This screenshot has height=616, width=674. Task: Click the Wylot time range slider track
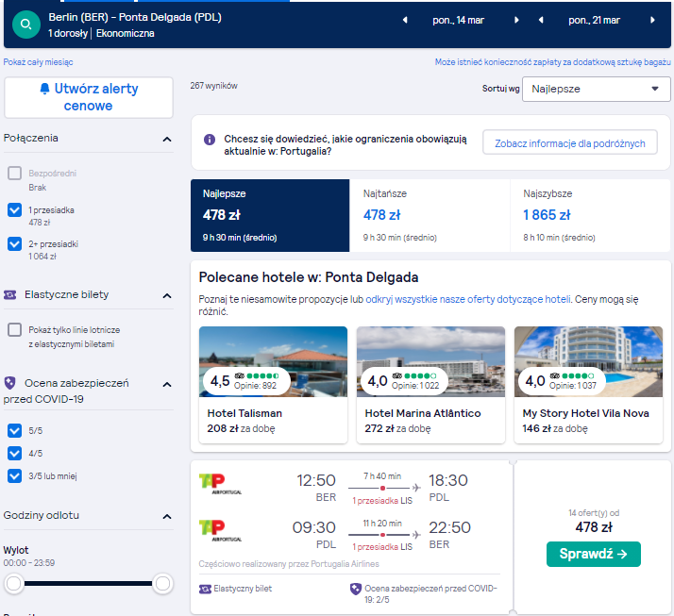coord(88,583)
